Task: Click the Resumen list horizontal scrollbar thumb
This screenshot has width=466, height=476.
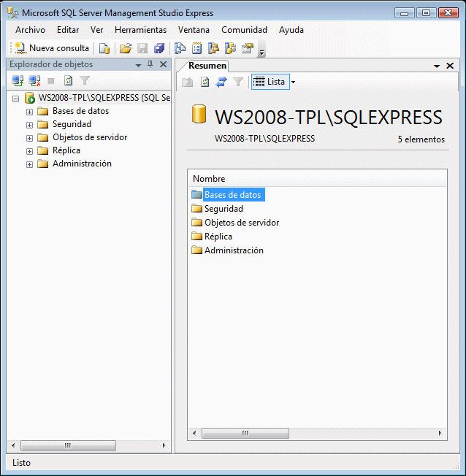Action: coord(245,433)
